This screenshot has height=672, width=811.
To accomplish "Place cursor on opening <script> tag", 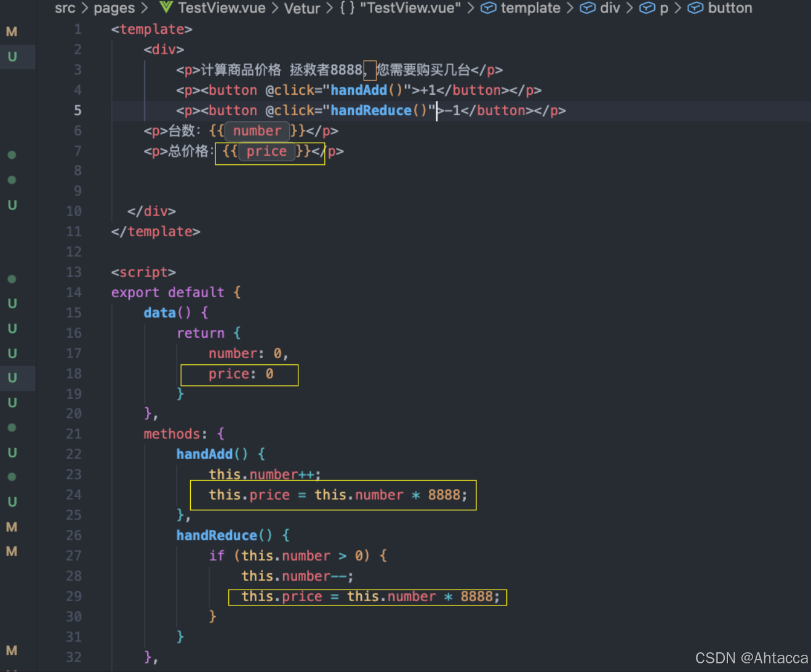I will point(143,272).
